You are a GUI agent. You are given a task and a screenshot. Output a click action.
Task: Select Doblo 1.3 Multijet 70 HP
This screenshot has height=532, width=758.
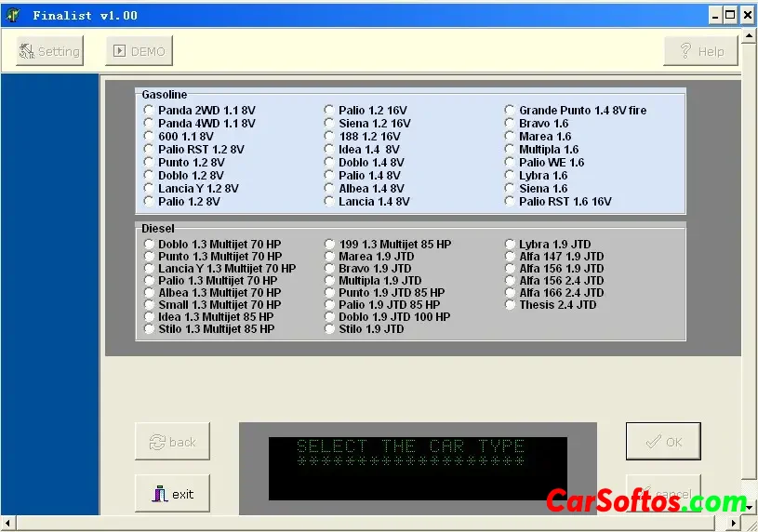click(x=149, y=245)
